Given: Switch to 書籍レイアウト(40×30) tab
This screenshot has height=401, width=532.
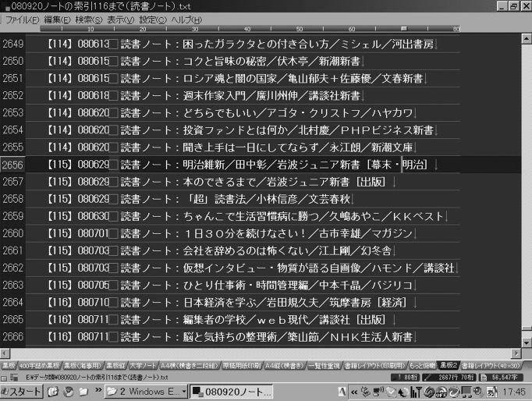Looking at the screenshot, I should [x=491, y=365].
